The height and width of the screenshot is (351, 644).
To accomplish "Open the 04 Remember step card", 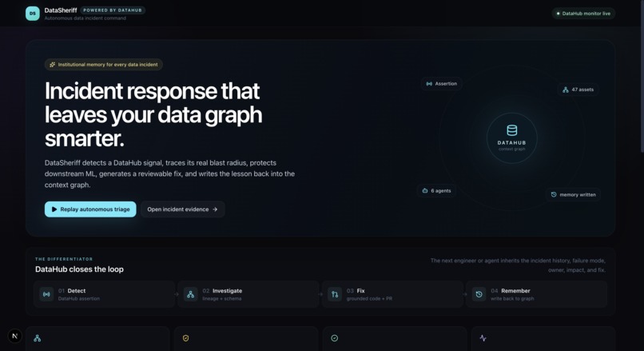I will pyautogui.click(x=537, y=294).
